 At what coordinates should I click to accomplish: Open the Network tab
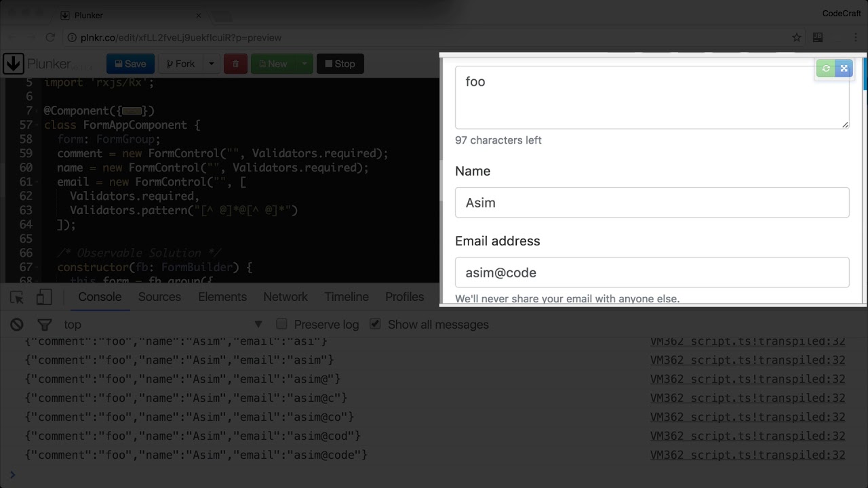pos(285,297)
